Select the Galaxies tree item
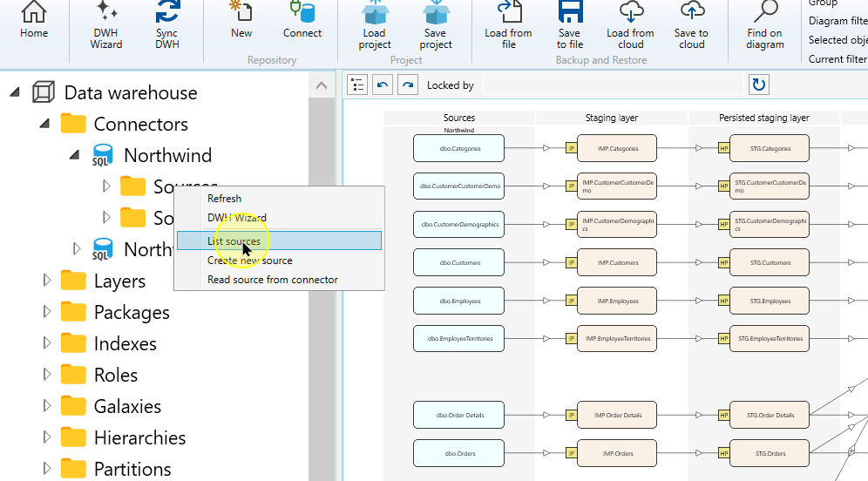 127,406
